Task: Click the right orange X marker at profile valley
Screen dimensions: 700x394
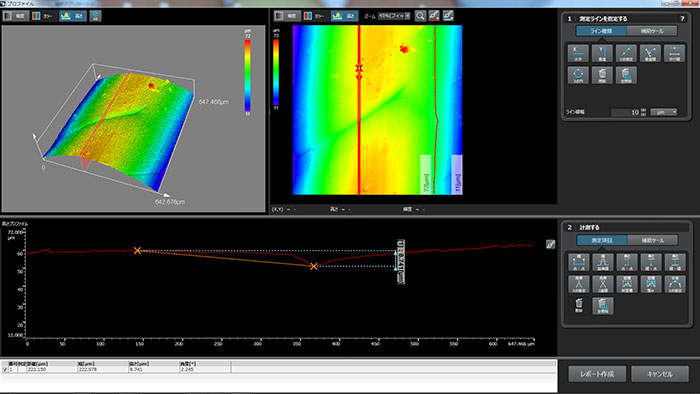Action: click(314, 266)
